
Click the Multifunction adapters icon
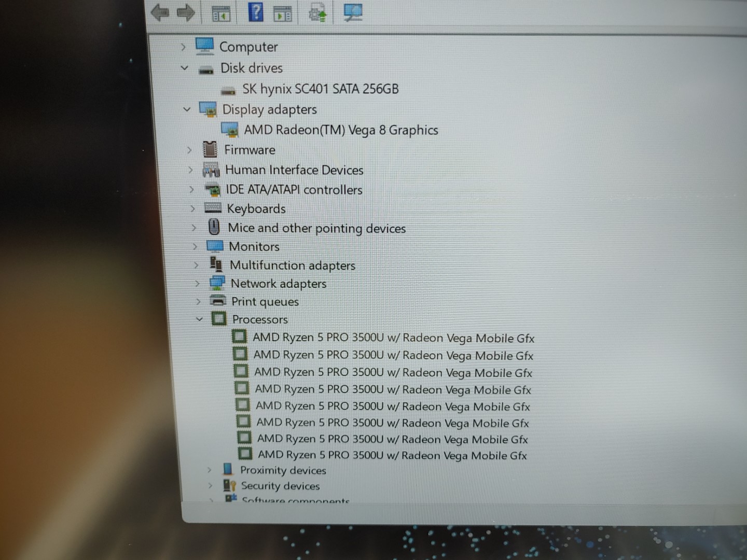216,264
